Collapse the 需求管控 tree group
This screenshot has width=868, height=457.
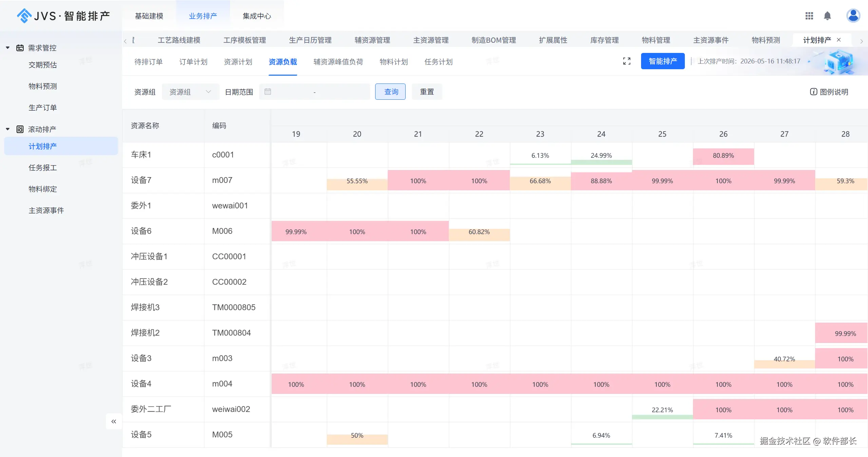click(x=7, y=48)
